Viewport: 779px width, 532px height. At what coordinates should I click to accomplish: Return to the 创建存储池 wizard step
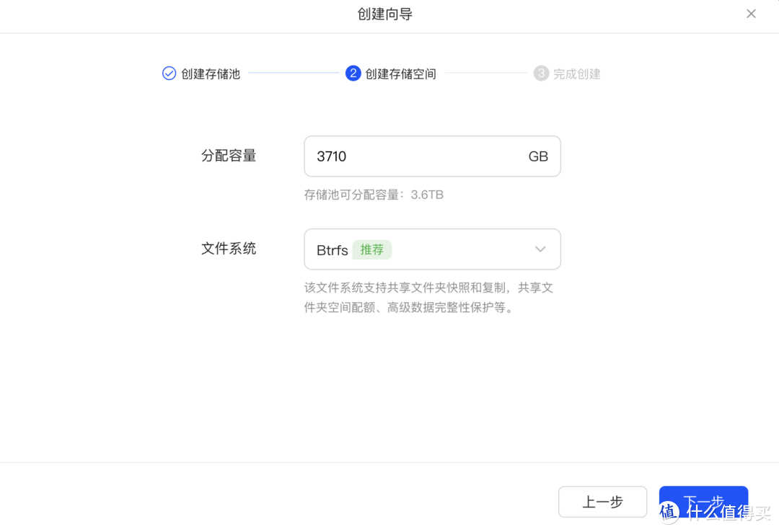coord(209,73)
